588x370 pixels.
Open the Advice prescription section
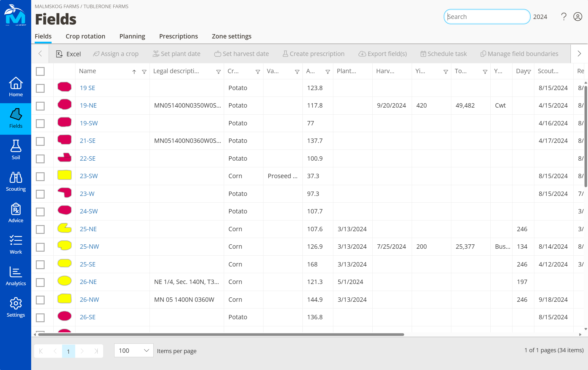(16, 213)
